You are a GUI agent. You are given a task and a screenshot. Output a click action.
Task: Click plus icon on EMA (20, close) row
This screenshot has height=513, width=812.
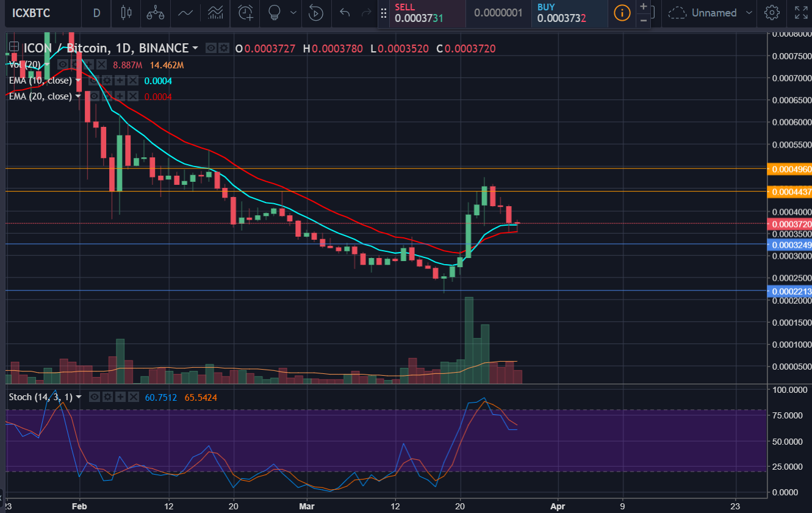tap(121, 96)
